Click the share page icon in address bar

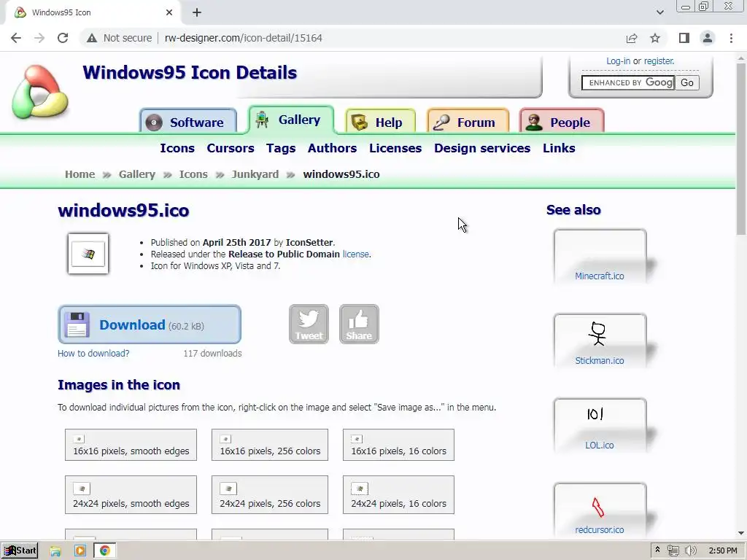coord(632,38)
